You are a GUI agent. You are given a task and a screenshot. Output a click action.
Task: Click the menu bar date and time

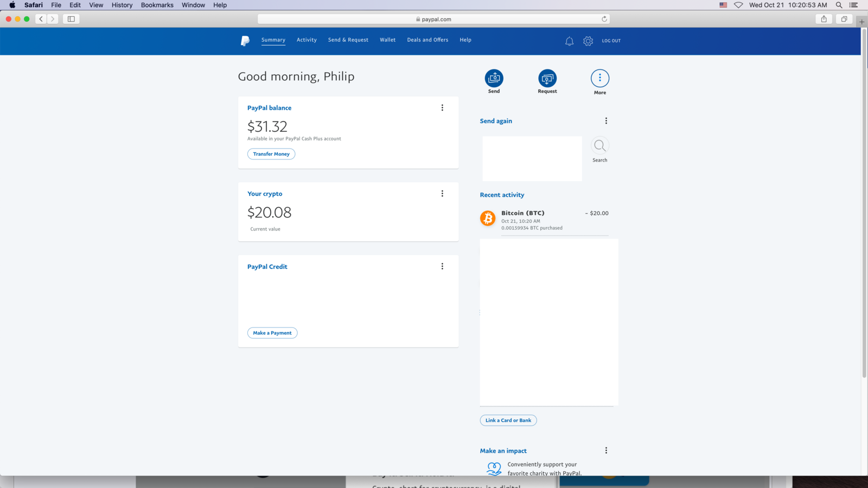tap(788, 5)
